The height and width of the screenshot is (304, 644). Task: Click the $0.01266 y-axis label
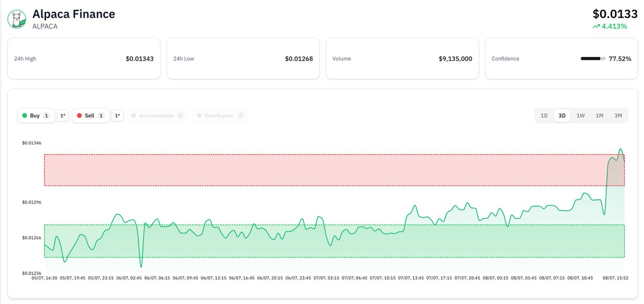click(32, 238)
